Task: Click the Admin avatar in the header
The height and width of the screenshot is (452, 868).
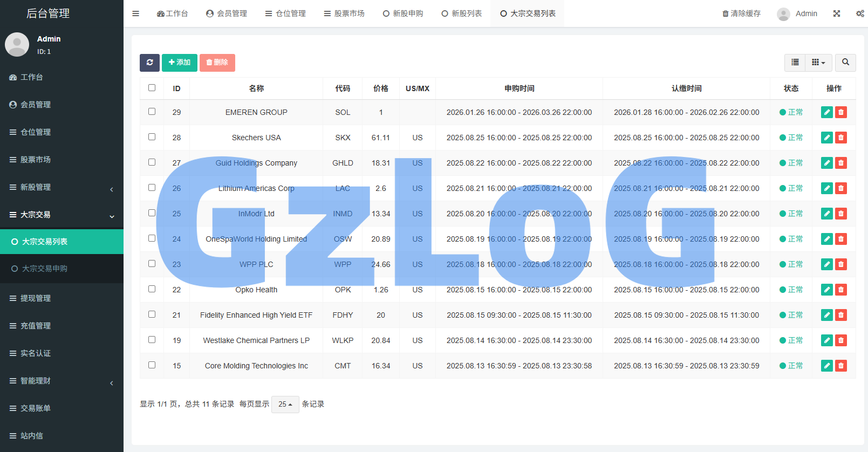Action: [783, 14]
